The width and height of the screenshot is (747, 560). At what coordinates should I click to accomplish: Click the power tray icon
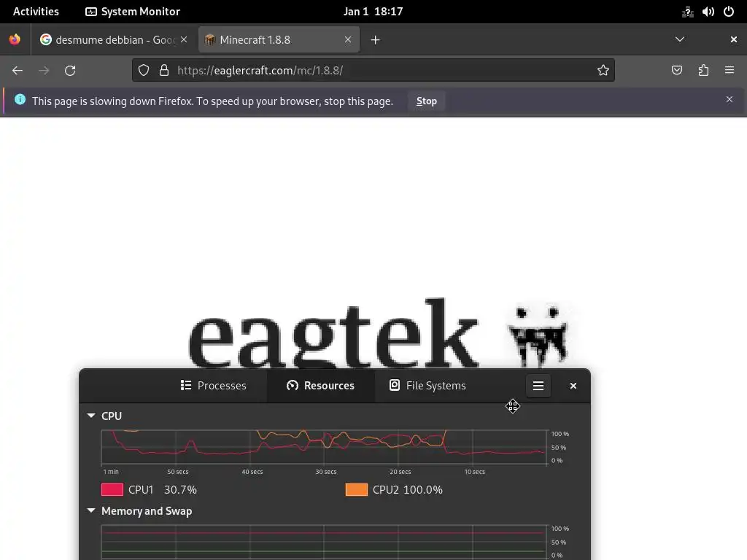tap(729, 12)
